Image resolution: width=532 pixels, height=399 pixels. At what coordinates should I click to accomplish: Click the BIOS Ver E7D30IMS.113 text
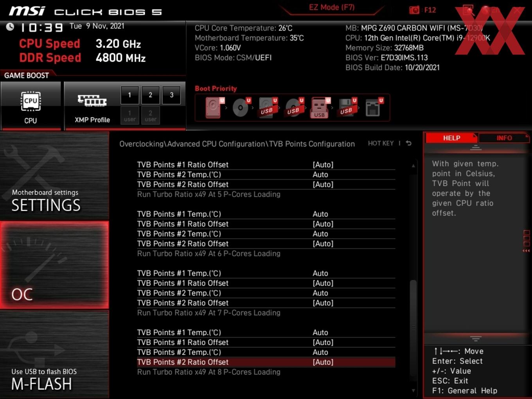[x=386, y=58]
